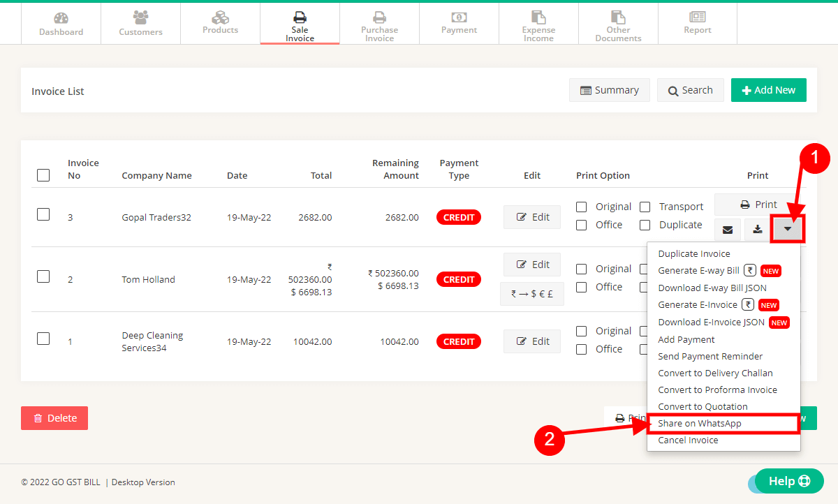Viewport: 838px width, 504px height.
Task: Check the Office option for Deep Cleaning Services34
Action: [582, 348]
